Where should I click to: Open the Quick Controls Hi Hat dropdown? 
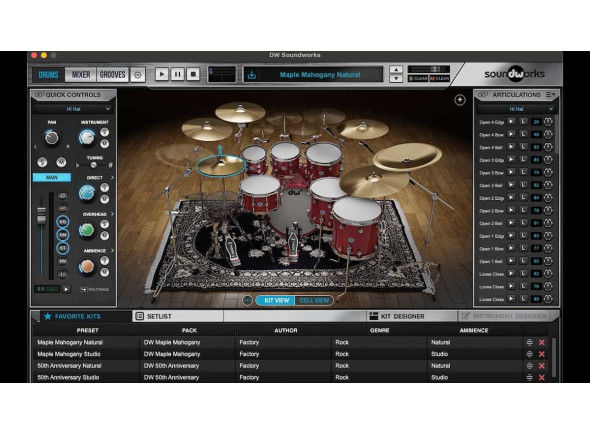(x=73, y=109)
